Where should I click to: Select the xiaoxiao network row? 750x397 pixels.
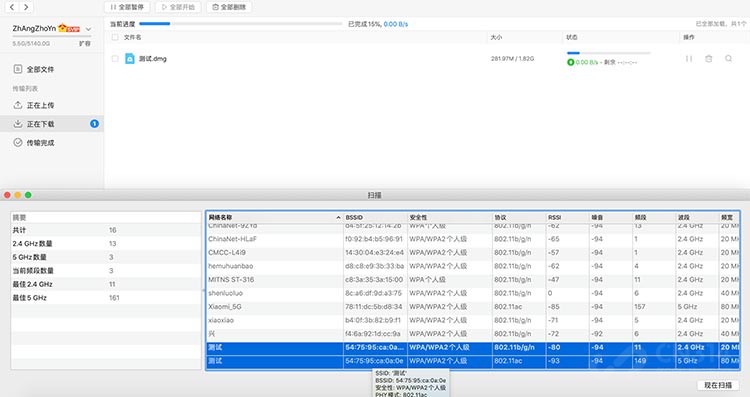pos(473,320)
